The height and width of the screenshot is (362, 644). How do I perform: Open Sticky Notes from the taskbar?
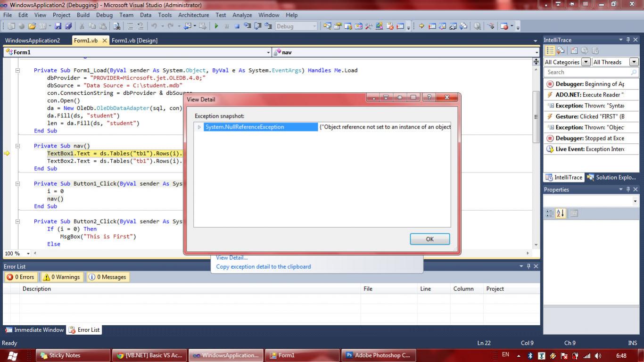coord(73,355)
